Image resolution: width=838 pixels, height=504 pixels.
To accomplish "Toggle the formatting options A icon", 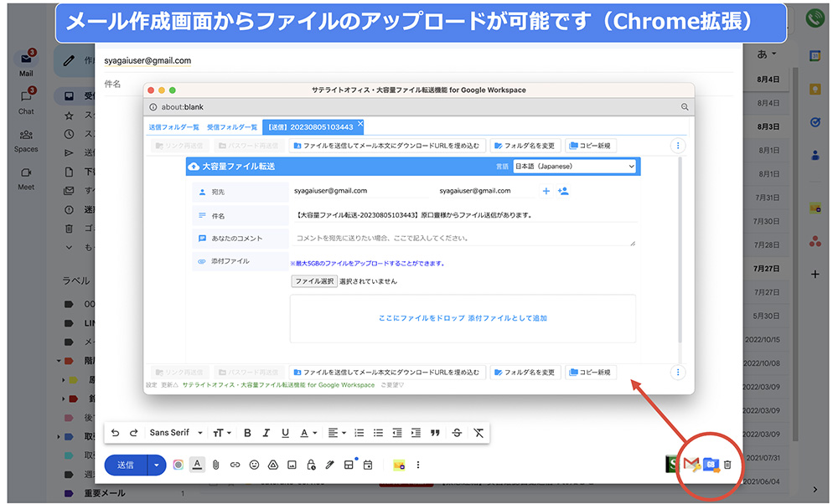I will tap(197, 465).
